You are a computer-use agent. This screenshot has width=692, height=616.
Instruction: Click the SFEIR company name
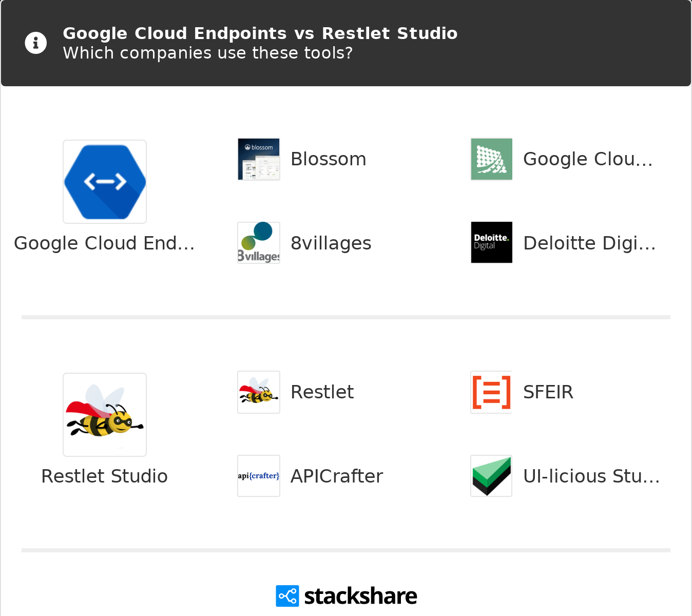click(548, 392)
